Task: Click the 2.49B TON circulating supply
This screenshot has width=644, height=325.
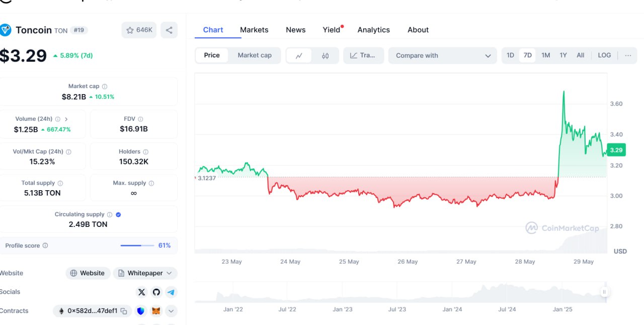Action: tap(88, 224)
